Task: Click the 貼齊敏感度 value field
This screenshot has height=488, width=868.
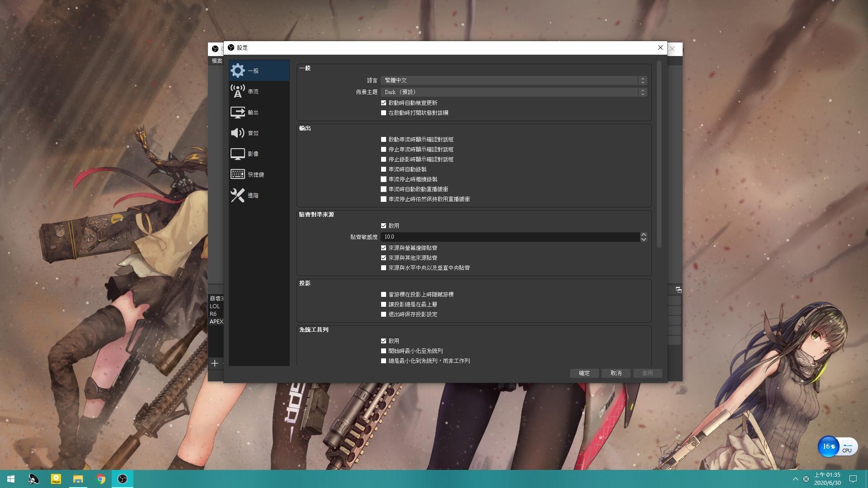Action: click(510, 237)
